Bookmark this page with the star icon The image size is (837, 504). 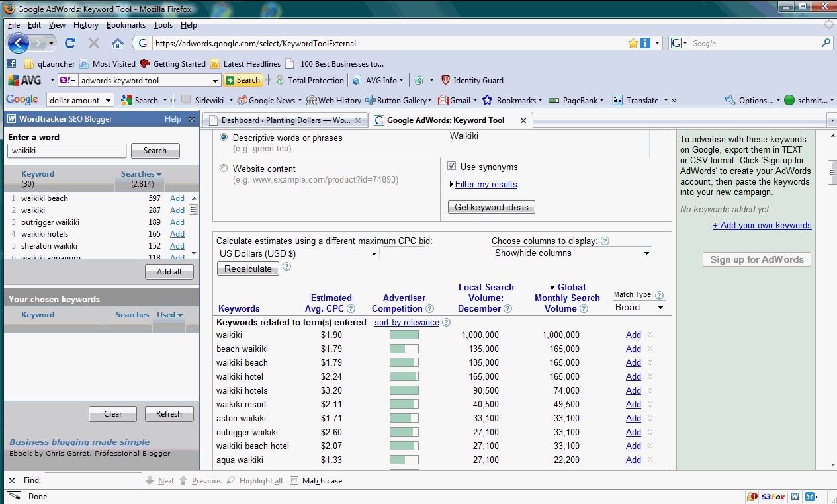[x=633, y=44]
